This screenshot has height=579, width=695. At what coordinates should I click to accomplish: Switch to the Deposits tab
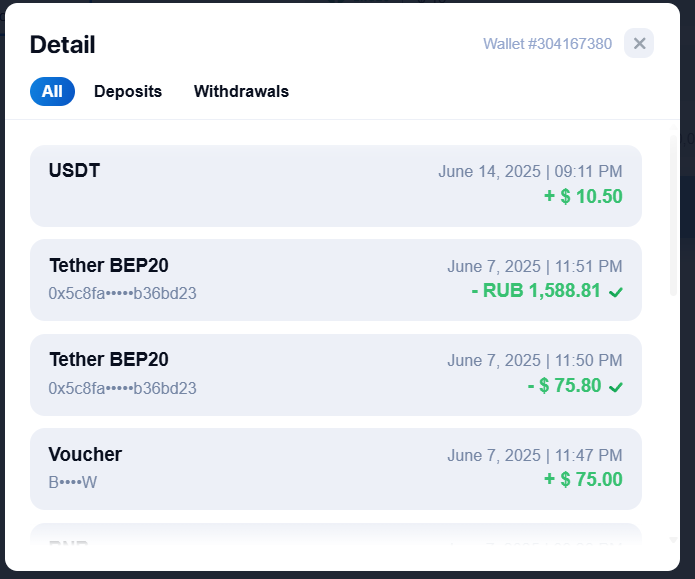[128, 92]
